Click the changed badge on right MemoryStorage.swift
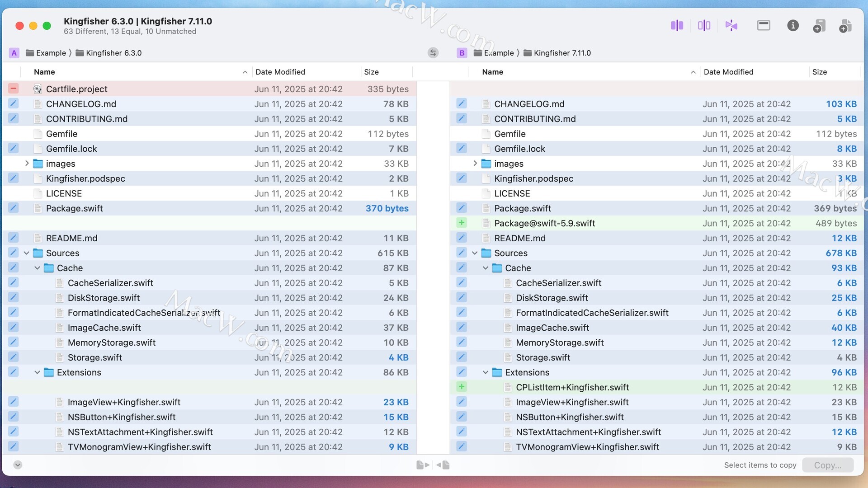Viewport: 868px width, 488px height. [461, 342]
